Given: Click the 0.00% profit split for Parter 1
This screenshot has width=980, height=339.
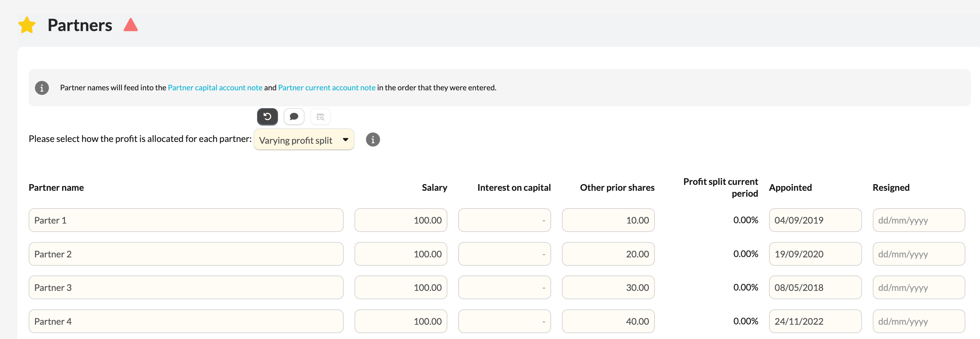Looking at the screenshot, I should click(x=746, y=220).
